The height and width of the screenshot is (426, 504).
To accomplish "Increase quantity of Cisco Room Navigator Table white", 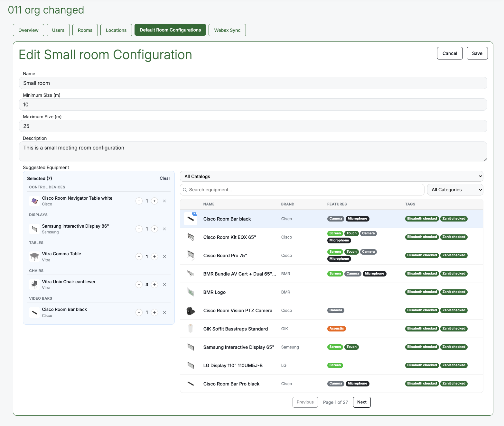I will pyautogui.click(x=154, y=201).
